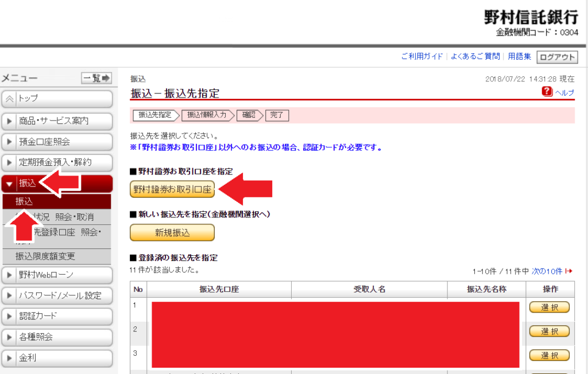Screen dimensions: 588x374
Task: Click 振込先口座 column header
Action: [219, 289]
